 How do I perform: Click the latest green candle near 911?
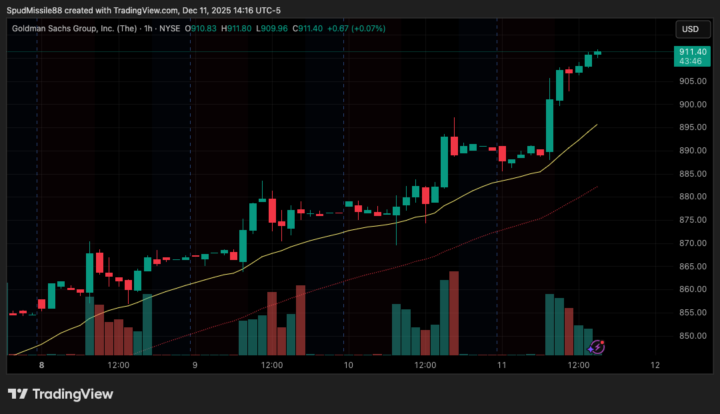[x=597, y=53]
